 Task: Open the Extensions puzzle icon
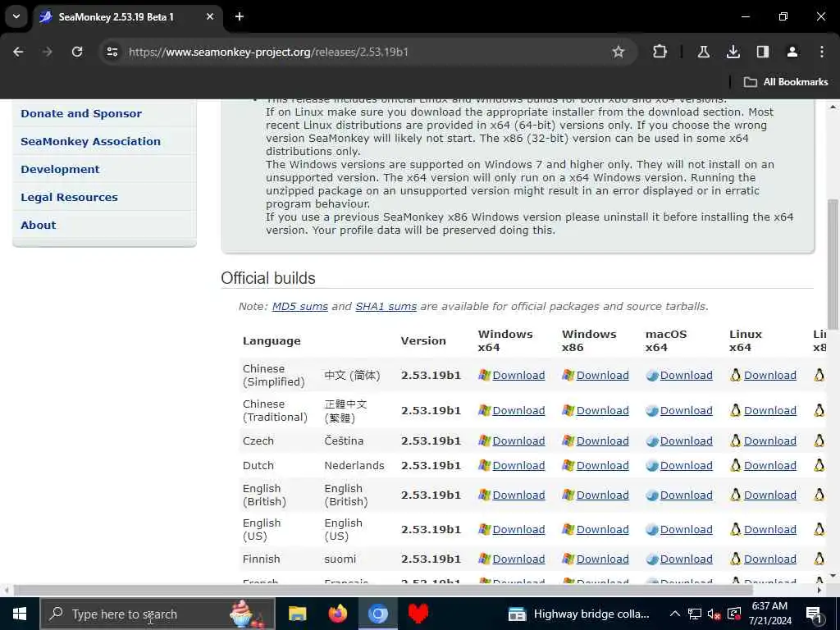pyautogui.click(x=660, y=52)
